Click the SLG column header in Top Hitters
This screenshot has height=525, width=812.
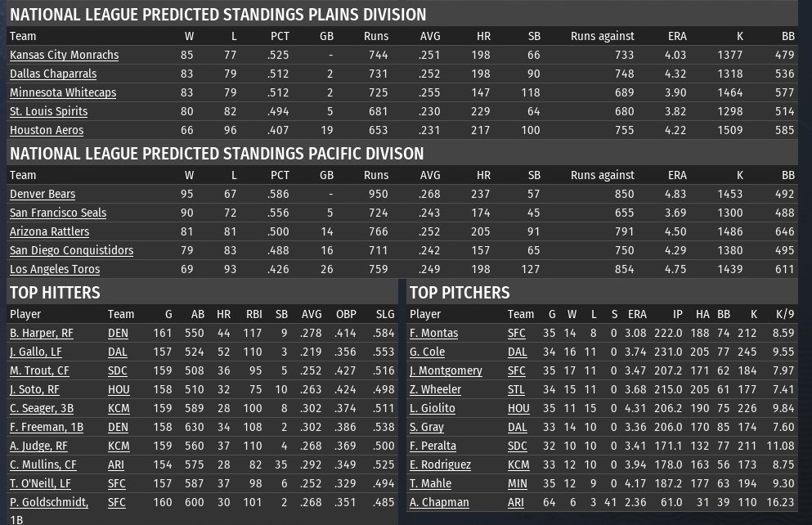click(x=385, y=314)
